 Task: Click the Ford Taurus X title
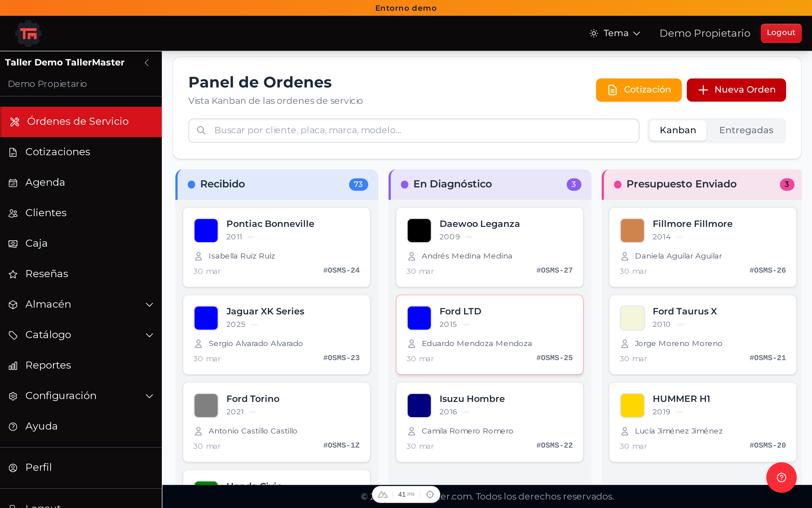click(685, 312)
